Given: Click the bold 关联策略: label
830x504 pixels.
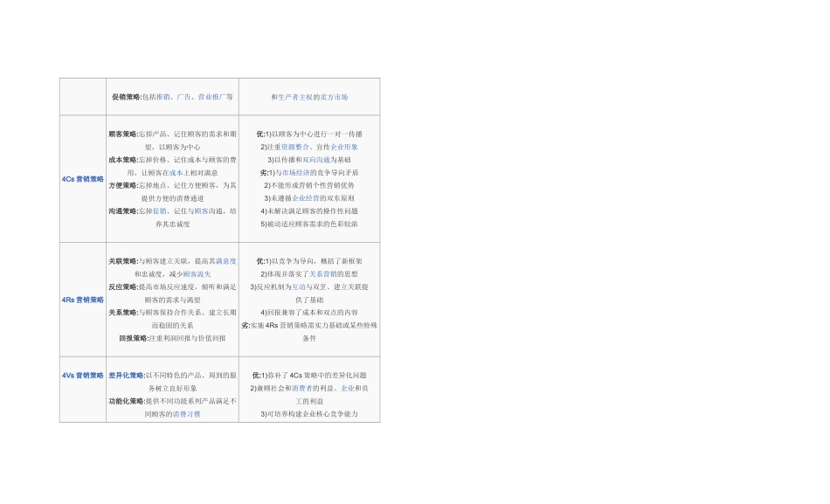Looking at the screenshot, I should (x=123, y=261).
